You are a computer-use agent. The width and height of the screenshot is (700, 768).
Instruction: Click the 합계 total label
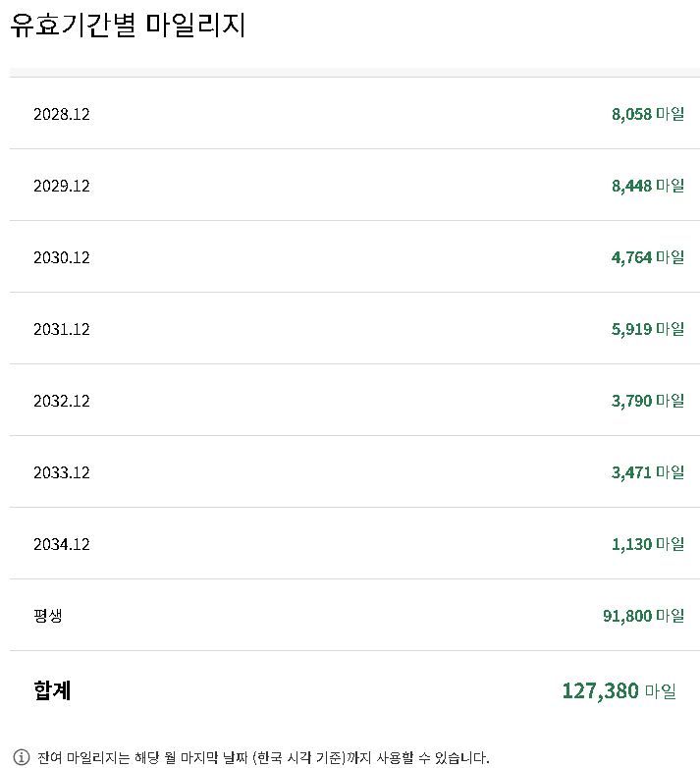click(x=52, y=690)
